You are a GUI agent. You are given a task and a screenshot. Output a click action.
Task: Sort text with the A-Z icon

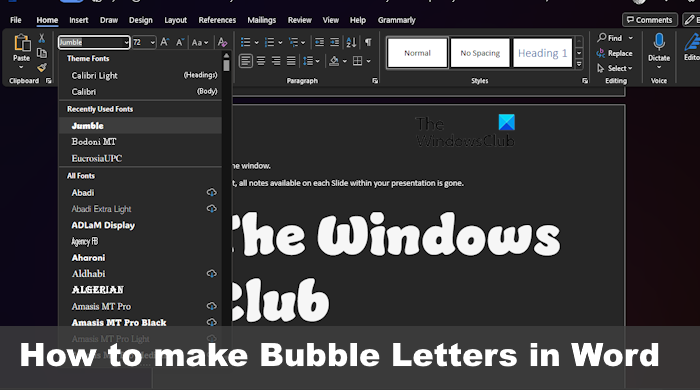(x=351, y=42)
